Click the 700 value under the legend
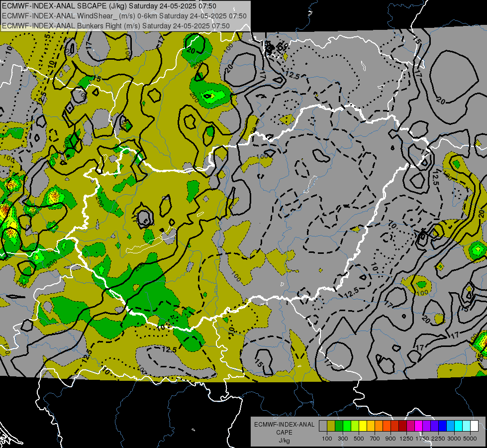This screenshot has width=487, height=448. [375, 439]
